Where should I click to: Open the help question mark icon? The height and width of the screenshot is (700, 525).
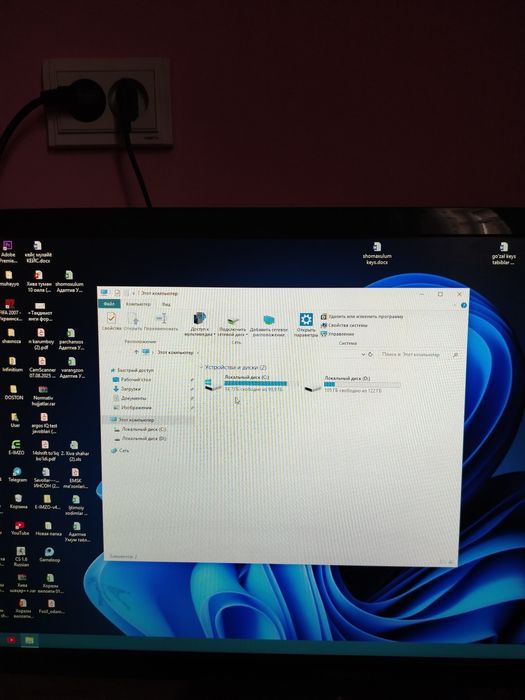[463, 305]
